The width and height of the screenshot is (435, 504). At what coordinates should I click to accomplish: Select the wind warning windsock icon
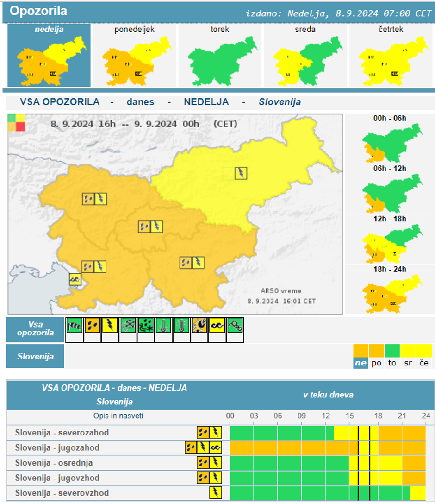pyautogui.click(x=74, y=325)
